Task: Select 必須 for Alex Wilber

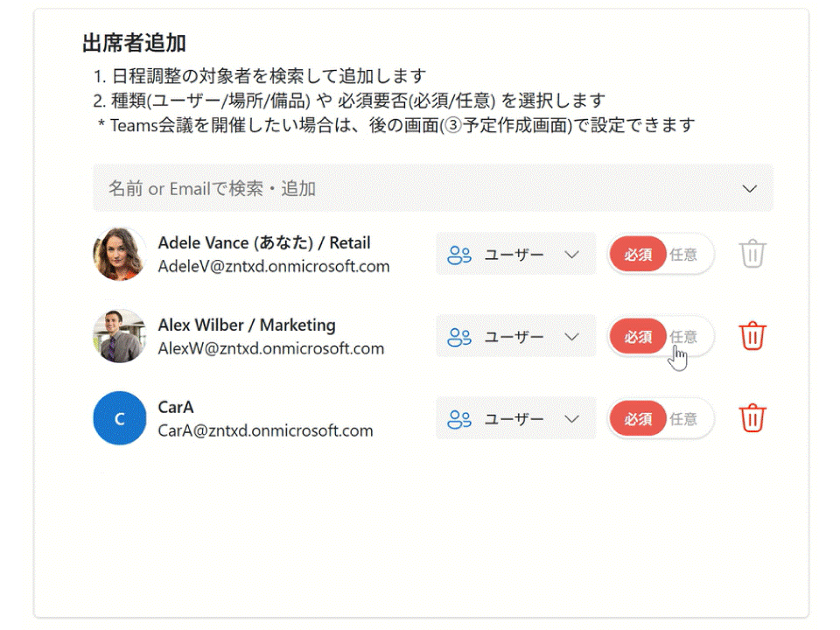Action: [x=638, y=337]
